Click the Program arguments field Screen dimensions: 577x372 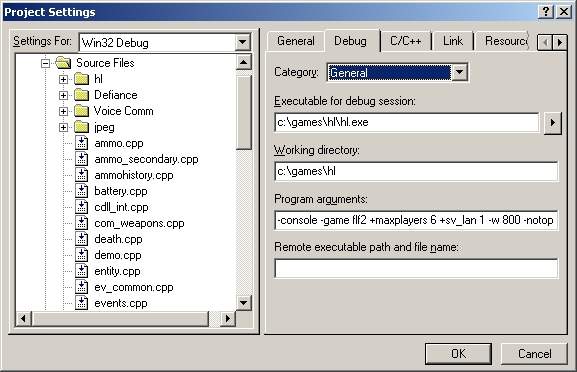(416, 220)
